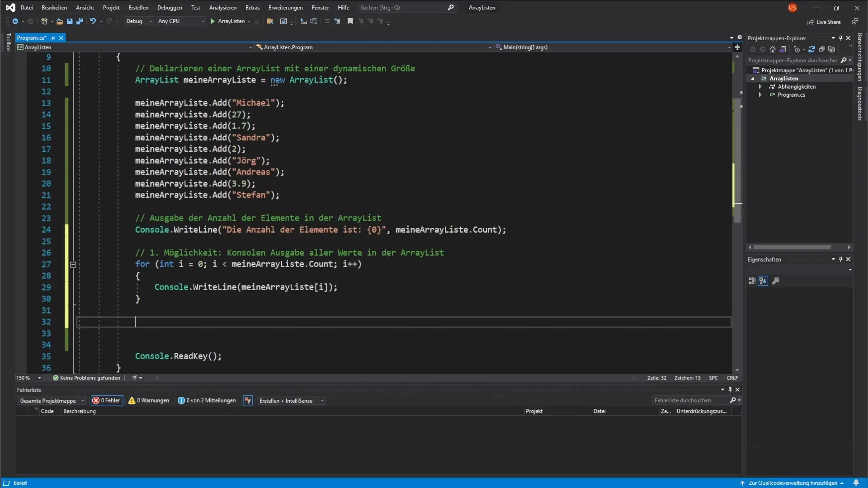
Task: Click Zur Quellcodeverwaltung hinzufügen in status bar
Action: point(792,483)
